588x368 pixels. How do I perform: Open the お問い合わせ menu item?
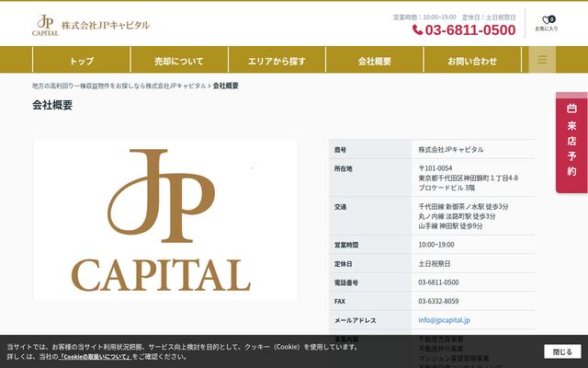click(x=472, y=61)
